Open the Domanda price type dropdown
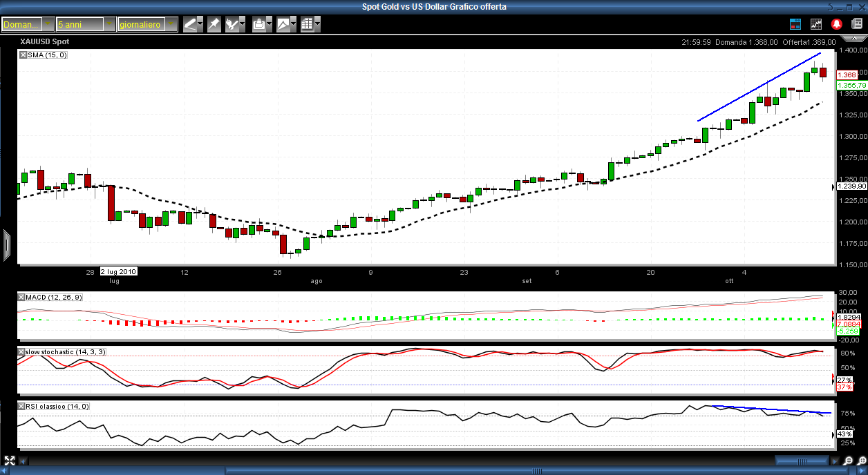The width and height of the screenshot is (868, 475). click(48, 24)
